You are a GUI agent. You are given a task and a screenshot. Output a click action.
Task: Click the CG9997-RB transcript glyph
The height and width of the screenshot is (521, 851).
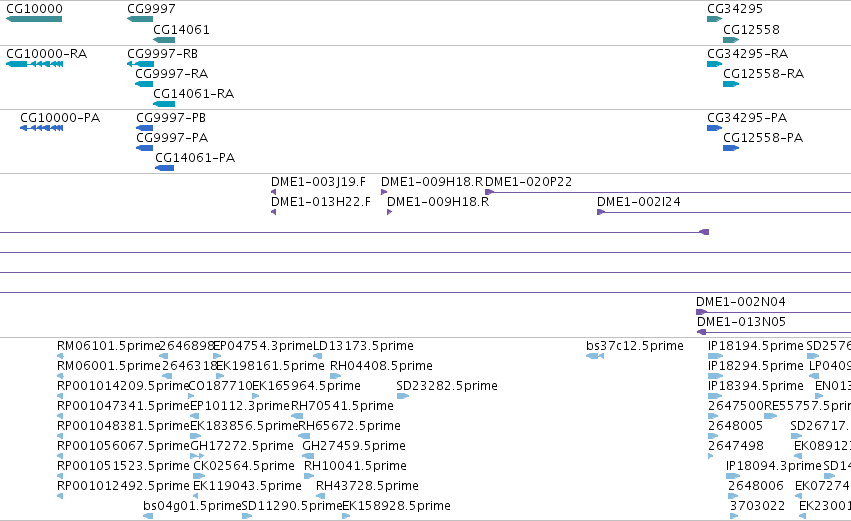pos(140,64)
